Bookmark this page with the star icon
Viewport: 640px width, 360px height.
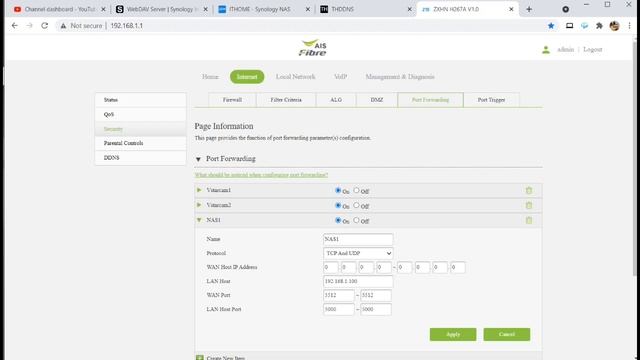coord(551,26)
